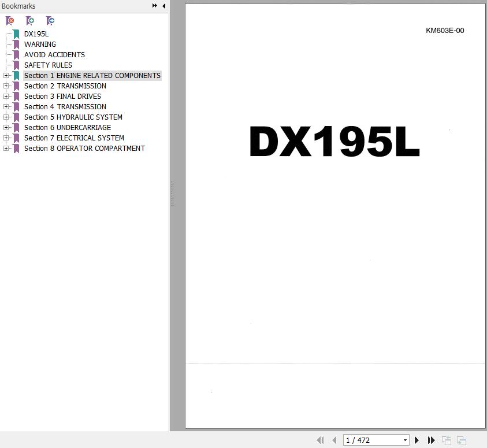
Task: Click the add new bookmark icon
Action: [30, 21]
